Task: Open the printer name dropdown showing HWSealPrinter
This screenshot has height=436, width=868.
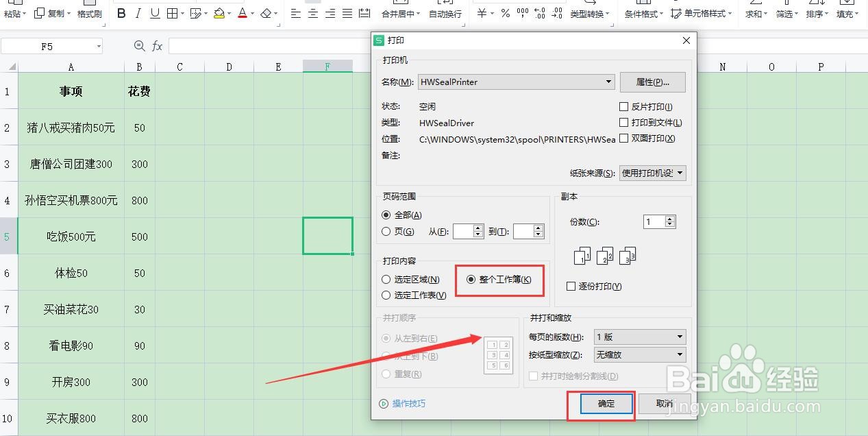Action: (x=608, y=82)
